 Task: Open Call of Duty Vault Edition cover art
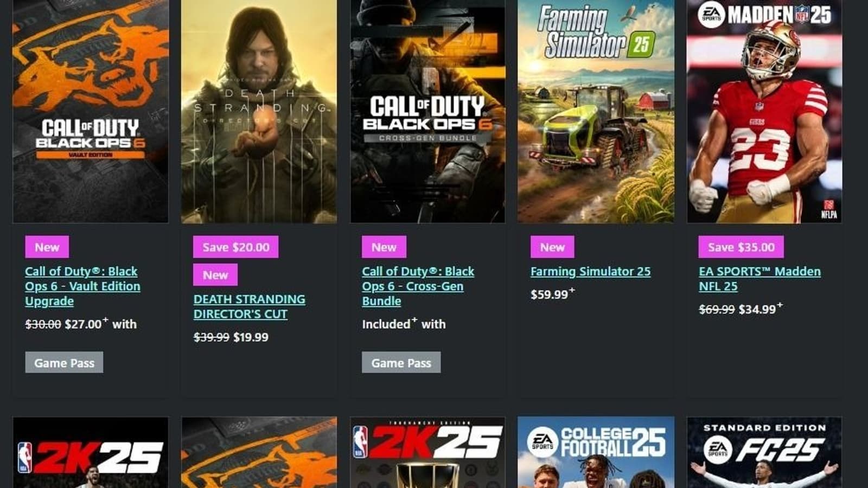tap(91, 111)
